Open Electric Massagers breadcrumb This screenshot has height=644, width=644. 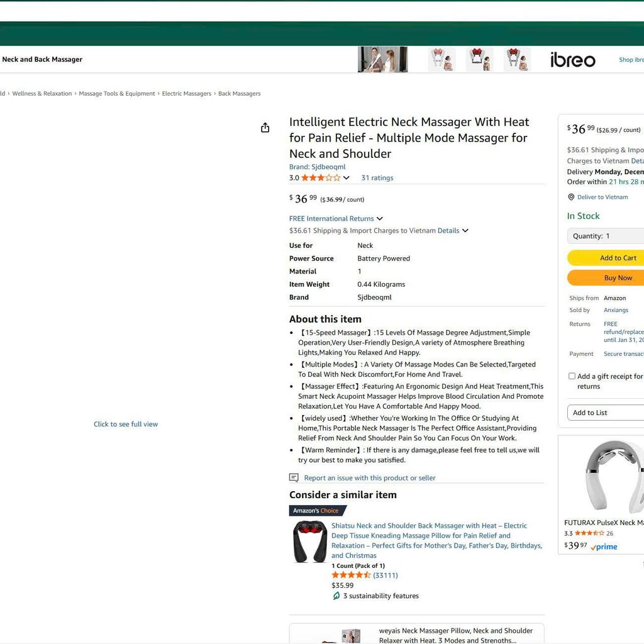[x=186, y=94]
